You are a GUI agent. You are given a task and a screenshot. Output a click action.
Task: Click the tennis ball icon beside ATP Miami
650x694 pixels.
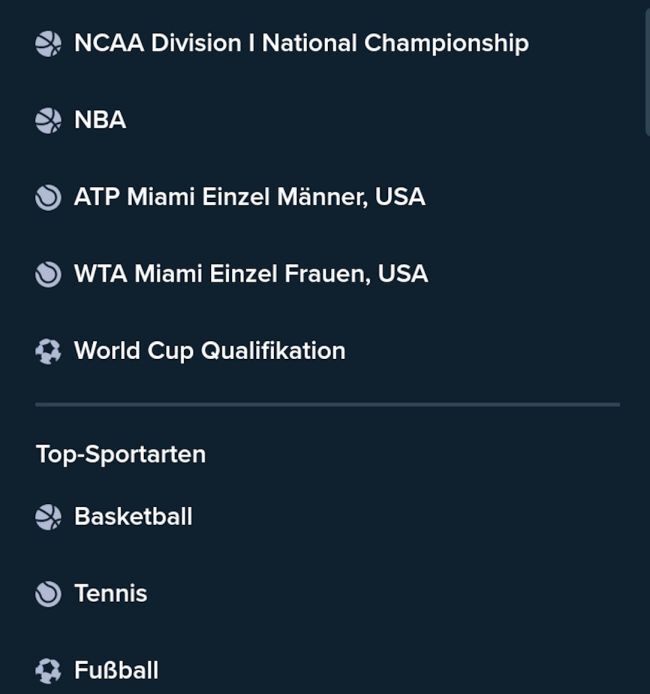[48, 197]
